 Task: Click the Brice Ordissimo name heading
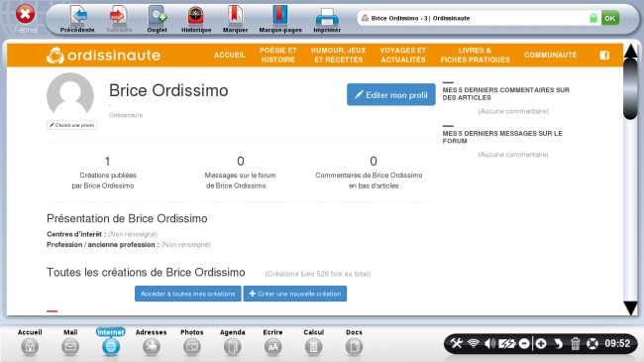(x=168, y=90)
